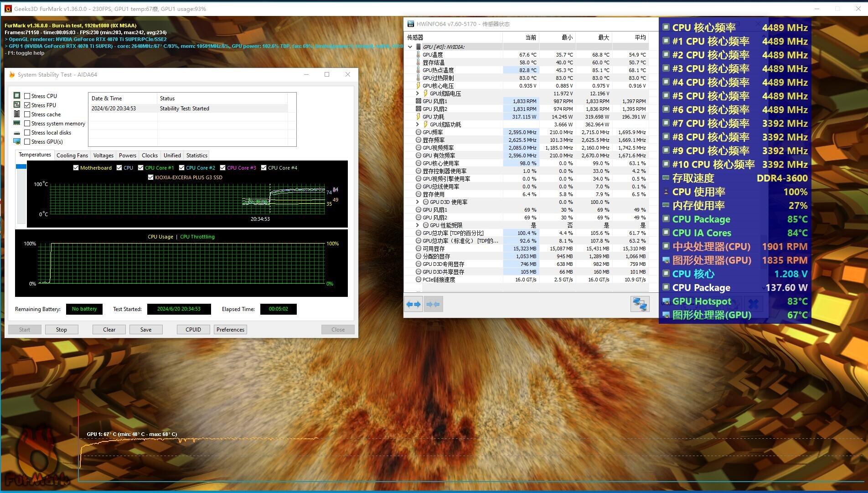Click the GPU Hotspot overlay icon
This screenshot has height=493, width=868.
(666, 301)
